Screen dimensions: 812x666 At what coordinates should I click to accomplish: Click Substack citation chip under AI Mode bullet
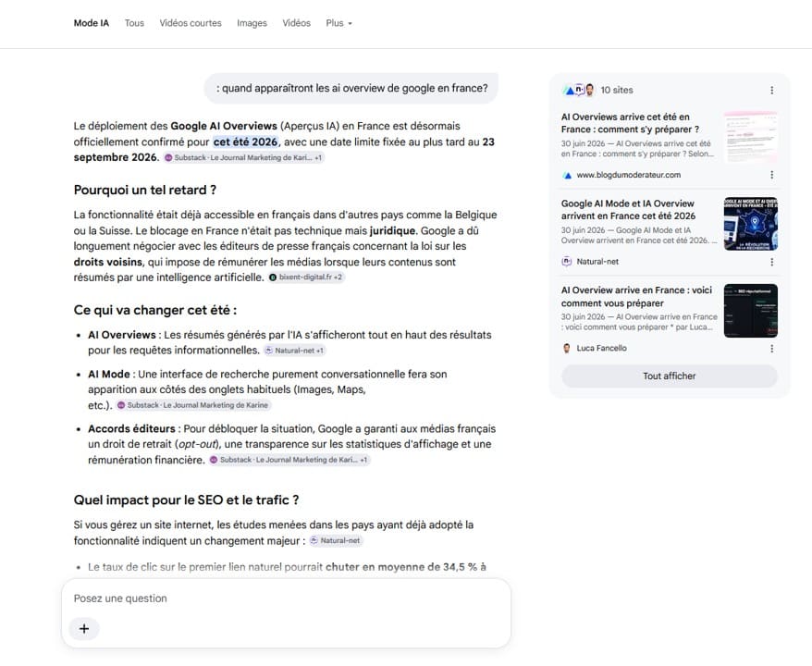[x=193, y=405]
